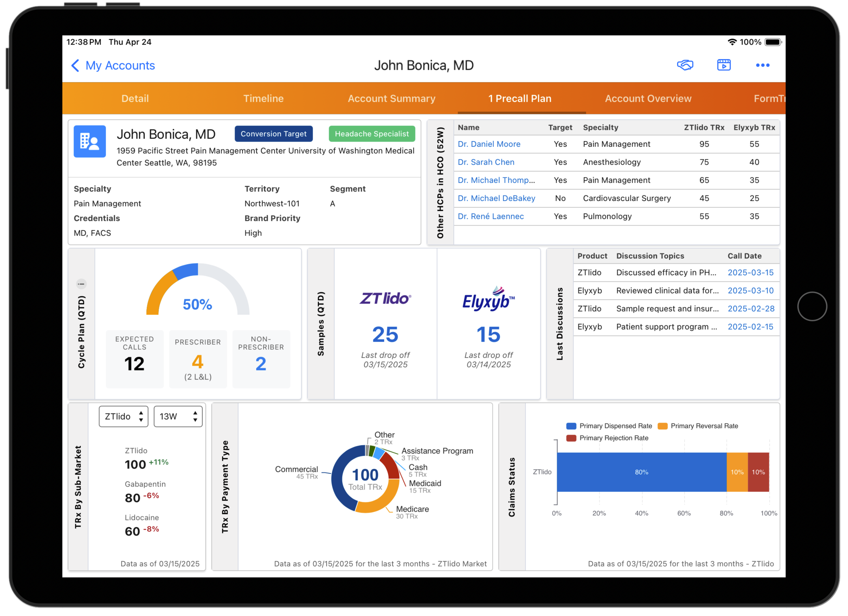848x616 pixels.
Task: Open the ZTlido product dropdown
Action: [x=123, y=416]
